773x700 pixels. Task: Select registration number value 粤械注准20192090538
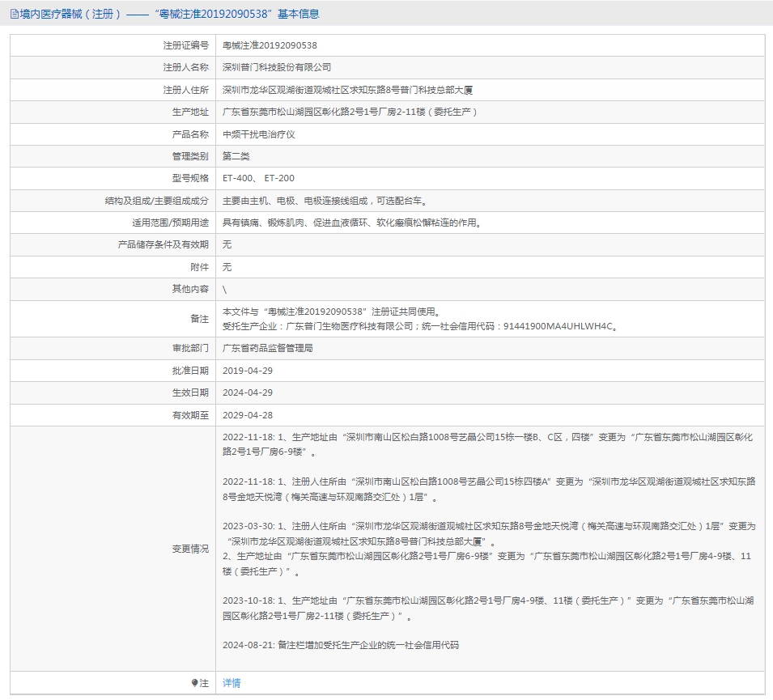(x=270, y=45)
